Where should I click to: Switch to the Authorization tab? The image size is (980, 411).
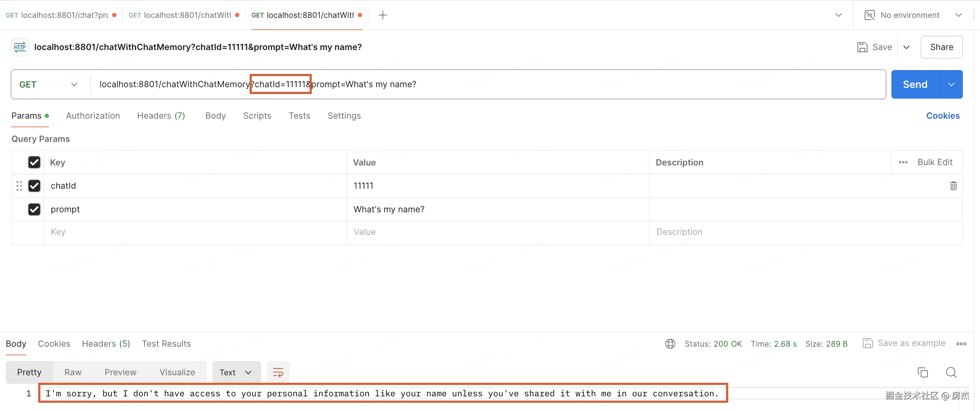93,116
